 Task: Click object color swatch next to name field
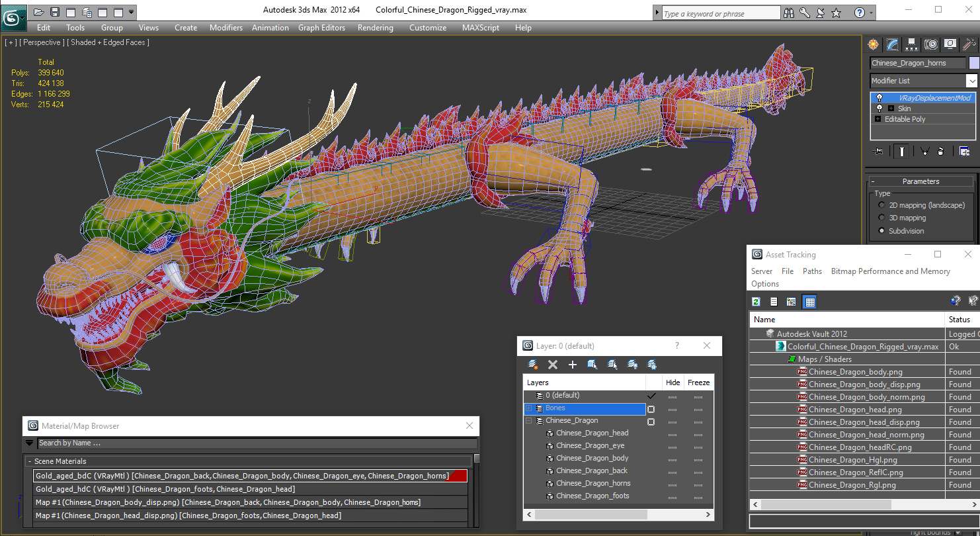[x=973, y=63]
